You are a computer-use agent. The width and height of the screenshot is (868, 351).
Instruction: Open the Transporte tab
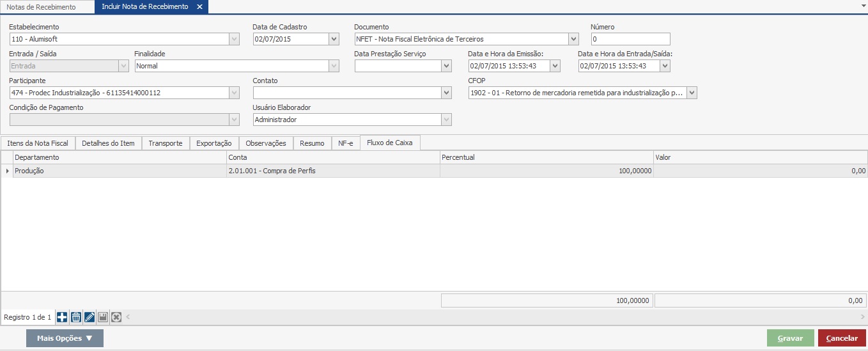coord(166,143)
